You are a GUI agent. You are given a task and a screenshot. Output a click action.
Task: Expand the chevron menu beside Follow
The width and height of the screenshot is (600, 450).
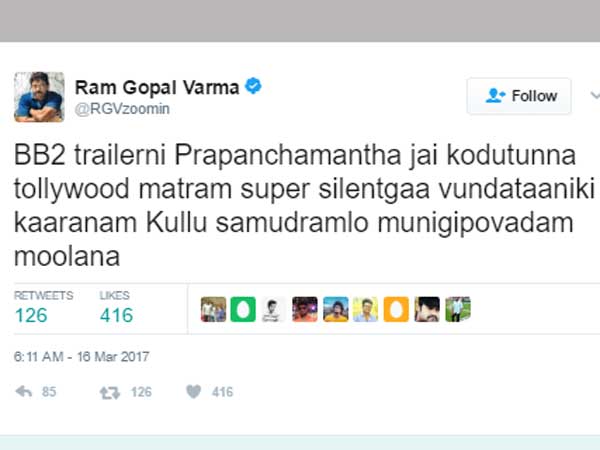click(595, 95)
